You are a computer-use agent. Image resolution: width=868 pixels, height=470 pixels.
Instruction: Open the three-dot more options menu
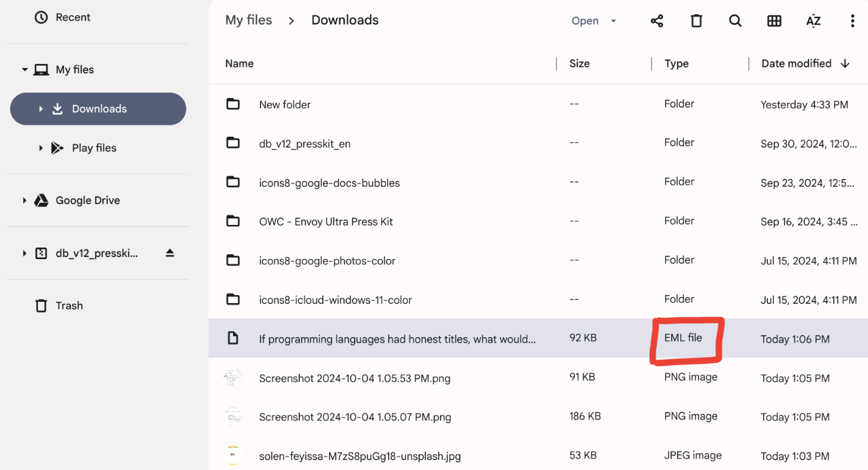click(x=853, y=21)
